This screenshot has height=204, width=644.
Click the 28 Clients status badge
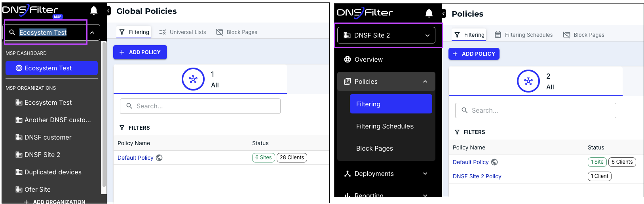[x=292, y=157]
